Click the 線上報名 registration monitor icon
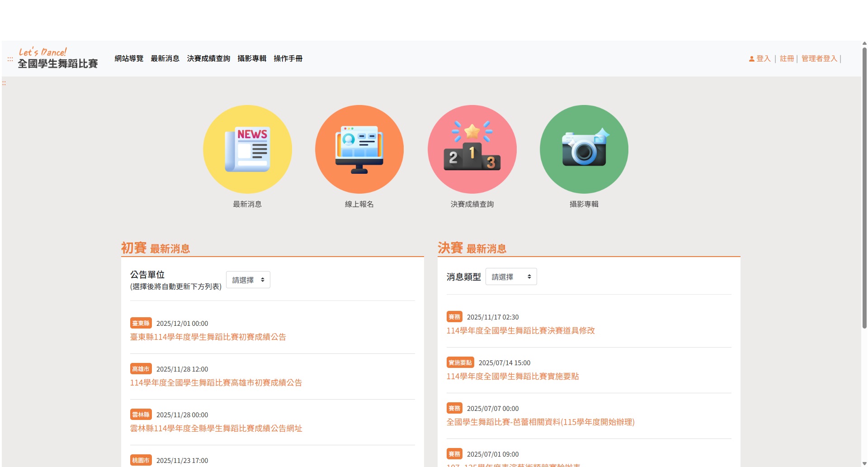 point(359,149)
